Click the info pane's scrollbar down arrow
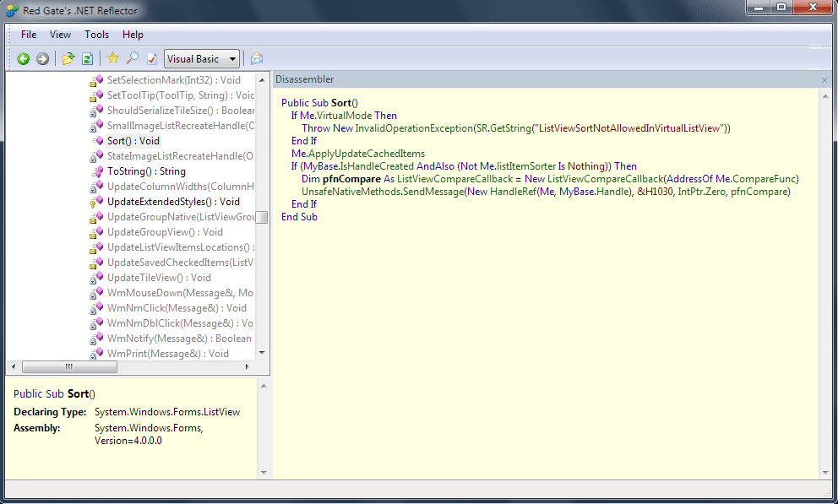The image size is (838, 504). (x=264, y=473)
